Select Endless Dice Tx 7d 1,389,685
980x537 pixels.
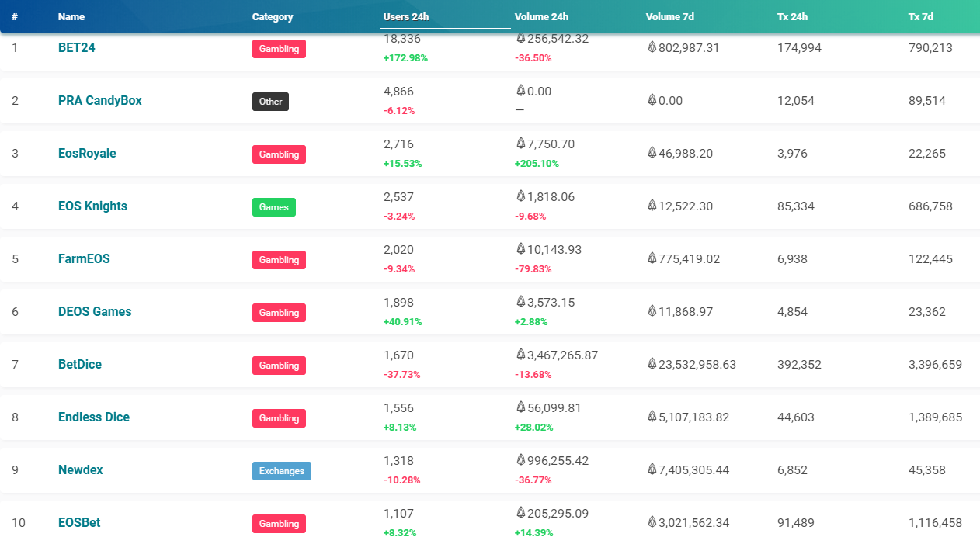tap(935, 417)
